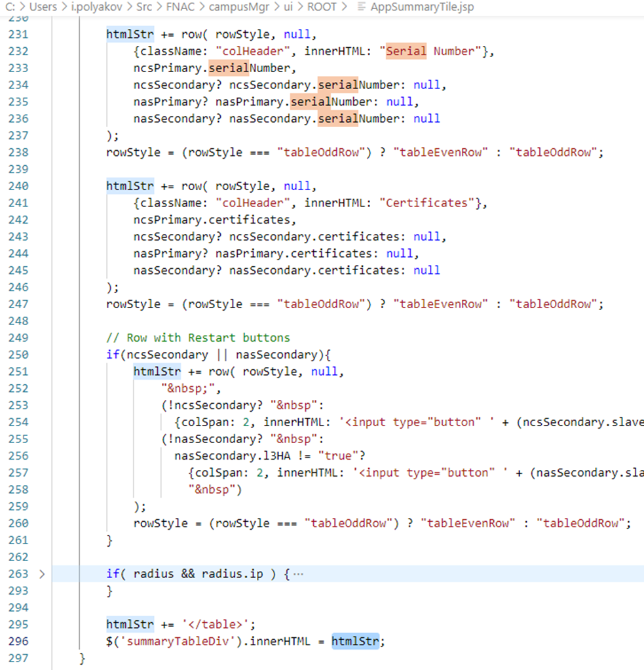Image resolution: width=644 pixels, height=670 pixels.
Task: Click 'nasSecondary.certificates' on line 245
Action: point(314,270)
